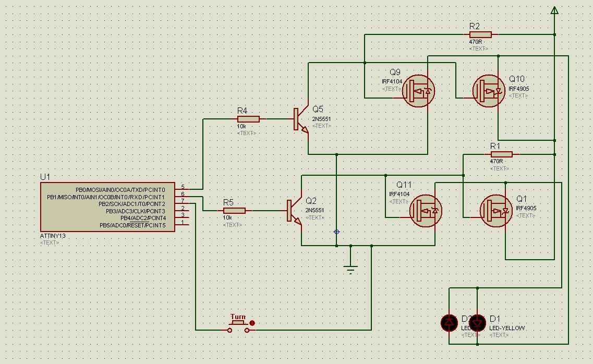Image resolution: width=593 pixels, height=364 pixels.
Task: Click the D1 reference label
Action: point(494,319)
